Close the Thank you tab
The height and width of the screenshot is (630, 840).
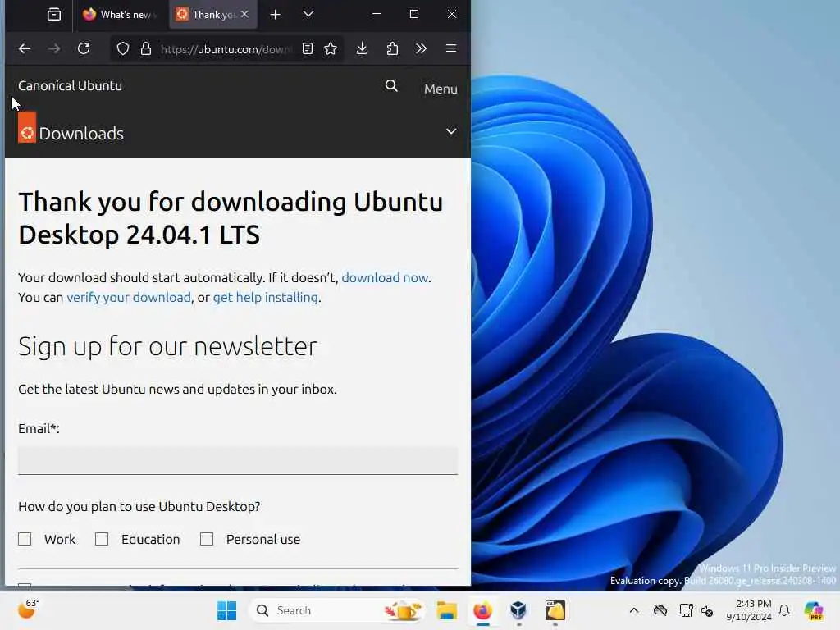(244, 15)
